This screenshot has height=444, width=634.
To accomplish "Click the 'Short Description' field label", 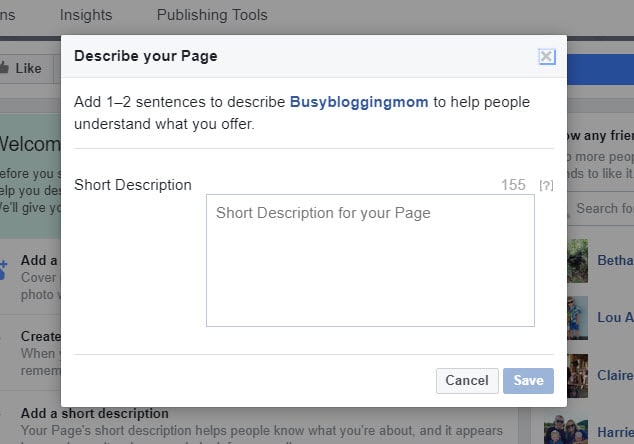I will coord(133,185).
